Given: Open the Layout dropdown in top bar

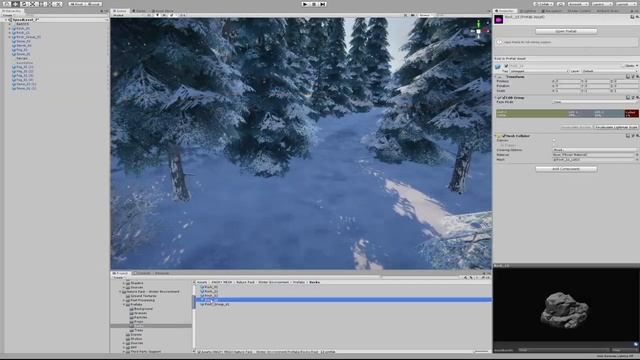Looking at the screenshot, I should click(626, 4).
